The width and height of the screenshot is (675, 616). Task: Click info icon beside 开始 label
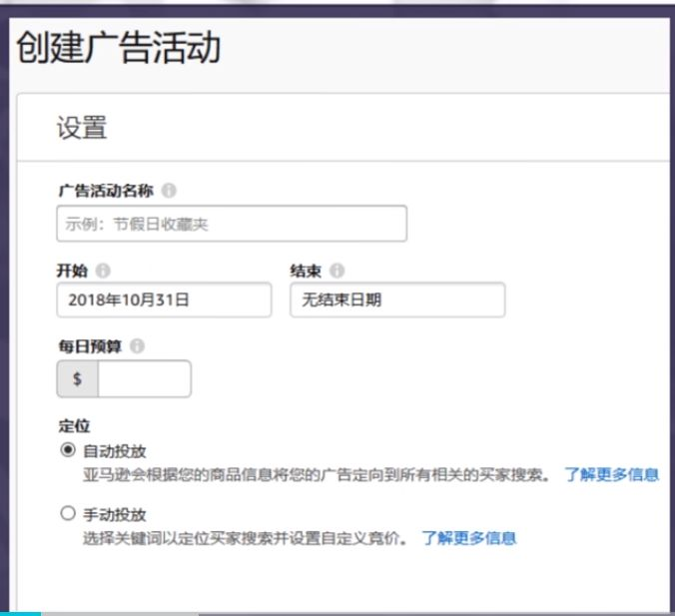click(103, 271)
